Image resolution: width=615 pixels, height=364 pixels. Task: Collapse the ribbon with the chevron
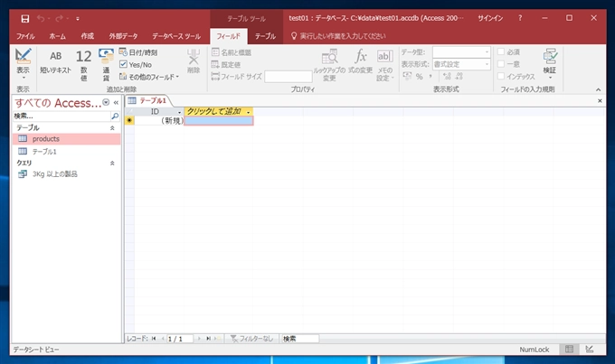pos(598,89)
